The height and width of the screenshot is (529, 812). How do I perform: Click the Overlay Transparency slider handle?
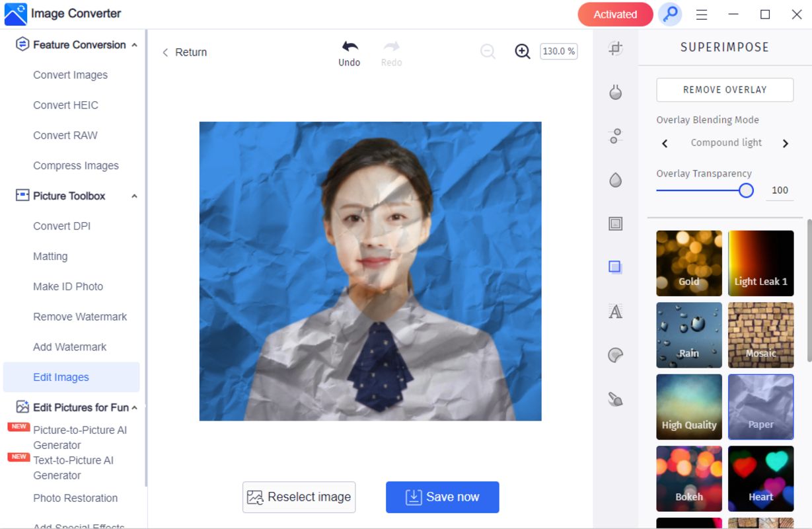(746, 190)
